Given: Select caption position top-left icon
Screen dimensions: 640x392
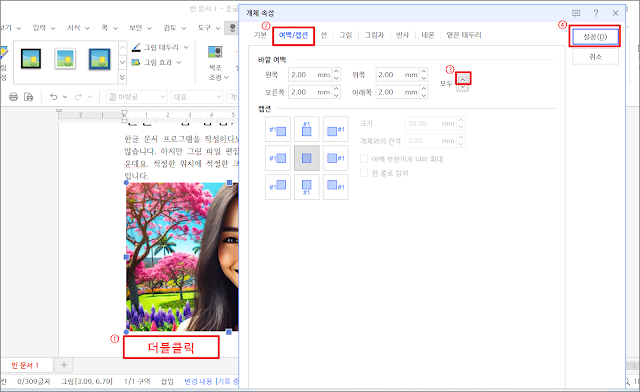Looking at the screenshot, I should click(x=278, y=129).
